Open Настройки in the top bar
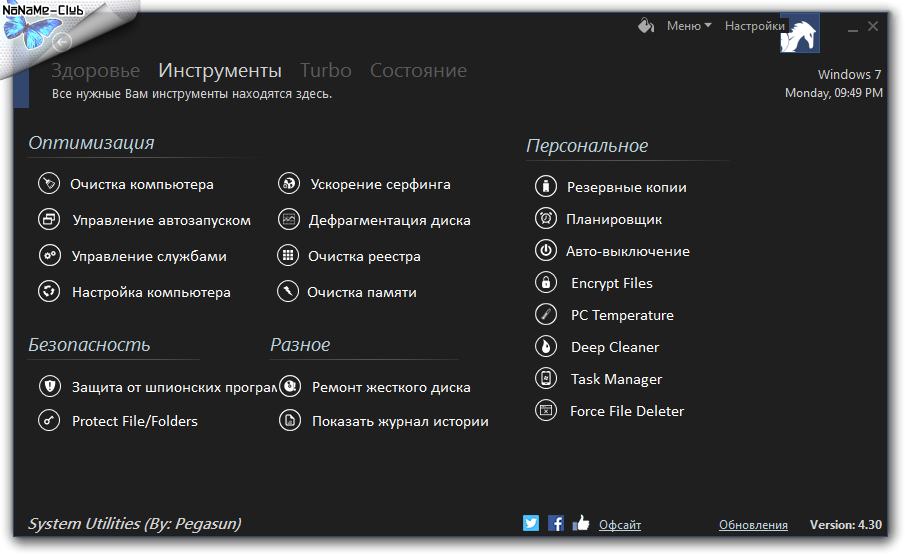The height and width of the screenshot is (556, 905). click(x=754, y=26)
